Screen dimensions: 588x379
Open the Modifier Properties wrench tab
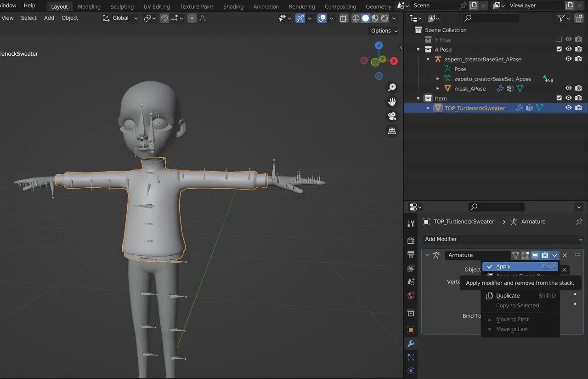pos(411,343)
